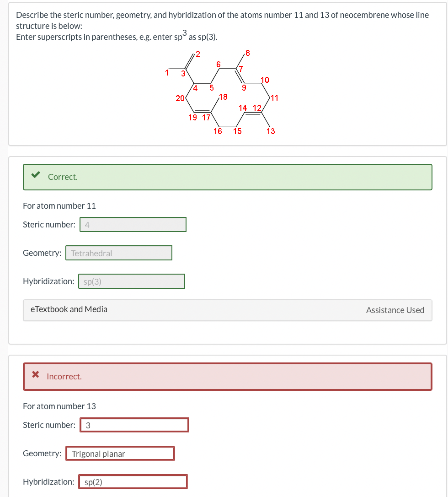Screen dimensions: 448x497
Task: Click the red Incorrect X icon
Action: 36,374
